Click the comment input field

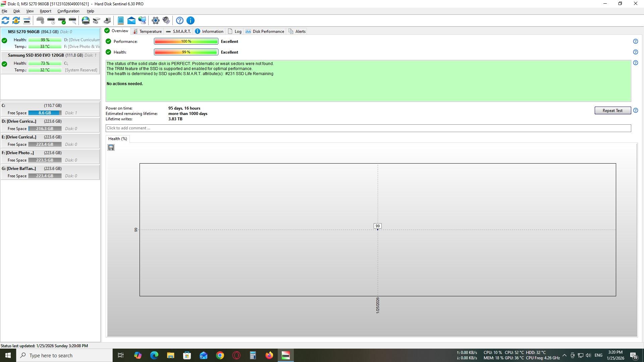(368, 128)
